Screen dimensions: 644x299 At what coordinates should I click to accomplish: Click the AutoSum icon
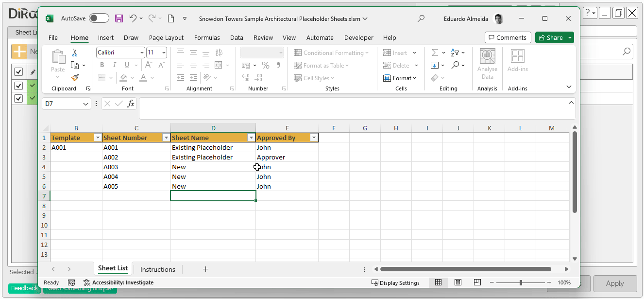[435, 53]
